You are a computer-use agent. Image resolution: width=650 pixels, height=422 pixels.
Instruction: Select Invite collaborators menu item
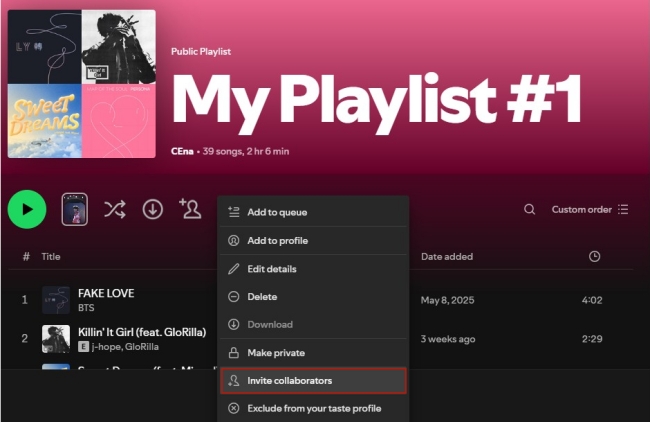point(313,381)
